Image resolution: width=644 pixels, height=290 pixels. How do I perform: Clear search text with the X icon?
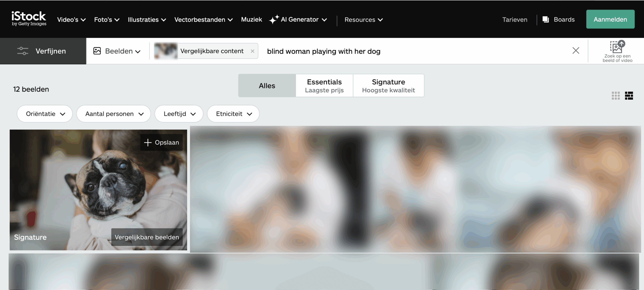tap(576, 51)
